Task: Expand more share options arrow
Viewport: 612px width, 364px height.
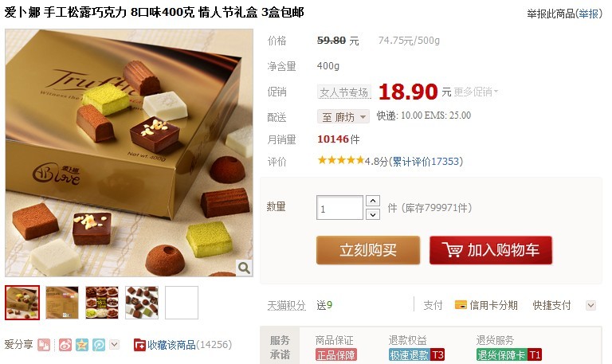Action: (x=114, y=345)
